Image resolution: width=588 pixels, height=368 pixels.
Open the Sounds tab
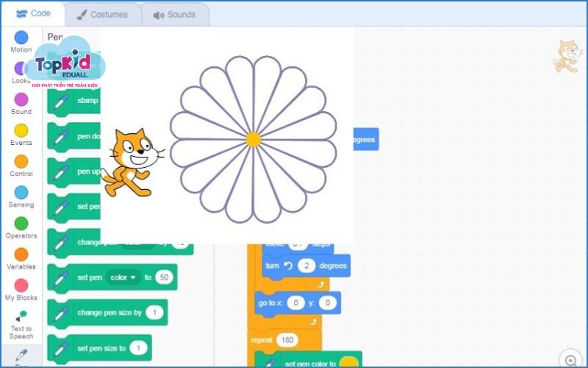click(x=175, y=15)
